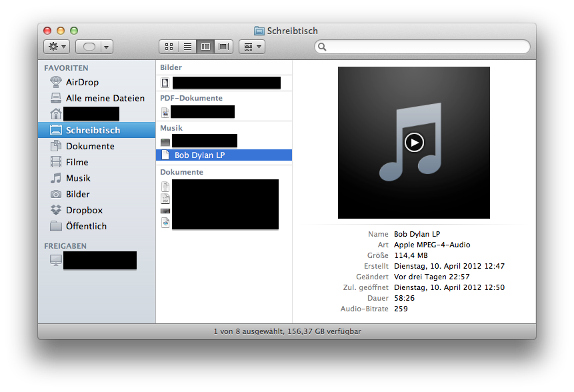Switch to list view
574x392 pixels.
pos(187,47)
